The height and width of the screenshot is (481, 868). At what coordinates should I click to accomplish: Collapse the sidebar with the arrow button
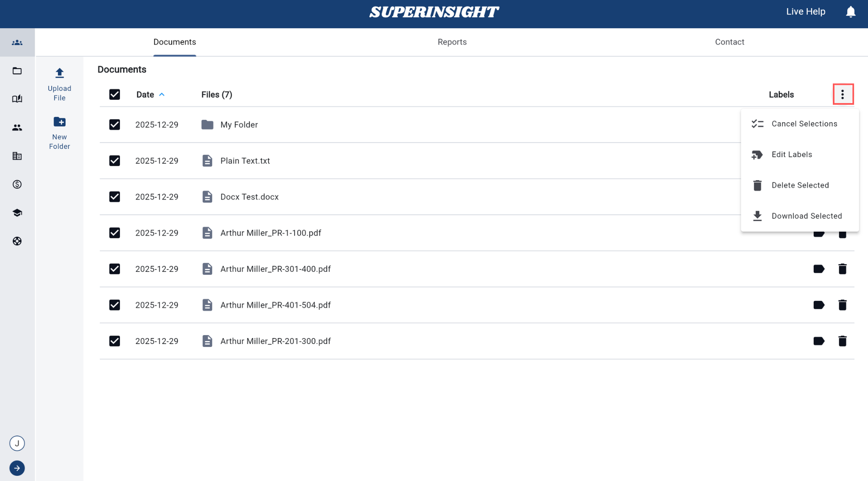click(x=17, y=468)
